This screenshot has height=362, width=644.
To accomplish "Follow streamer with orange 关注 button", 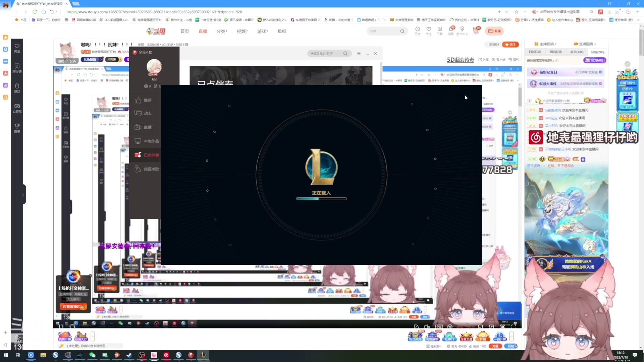I will pyautogui.click(x=511, y=45).
